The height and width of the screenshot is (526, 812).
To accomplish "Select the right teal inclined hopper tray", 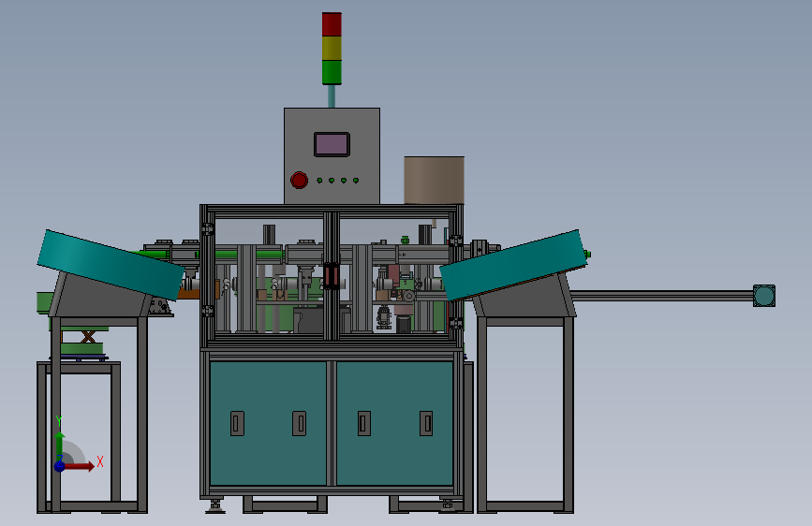I will click(x=514, y=265).
